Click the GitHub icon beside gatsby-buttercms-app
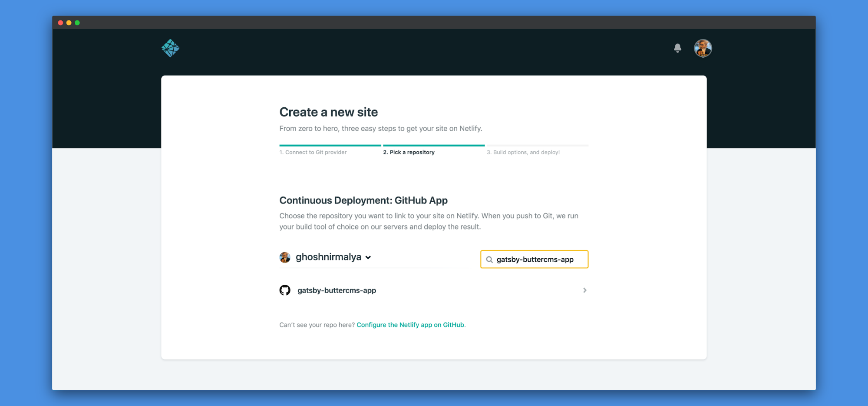The width and height of the screenshot is (868, 406). (x=285, y=290)
